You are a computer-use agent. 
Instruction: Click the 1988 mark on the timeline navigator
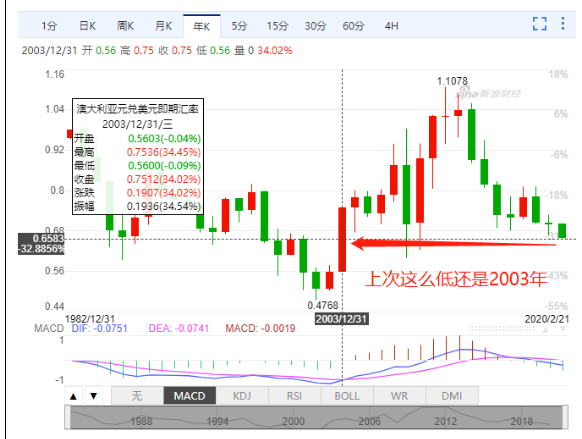click(141, 421)
